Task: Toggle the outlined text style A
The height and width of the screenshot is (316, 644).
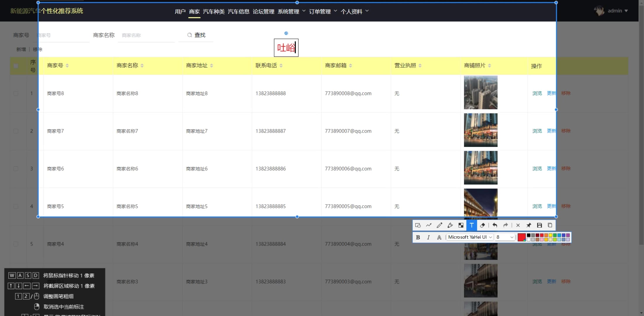Action: (x=439, y=237)
